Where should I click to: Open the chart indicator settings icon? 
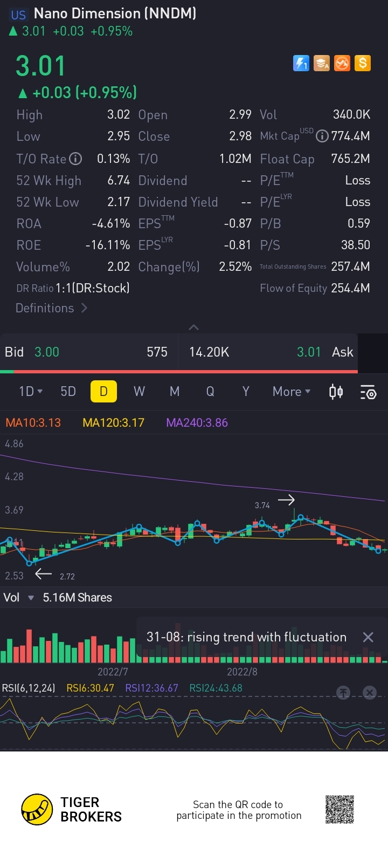[x=368, y=392]
